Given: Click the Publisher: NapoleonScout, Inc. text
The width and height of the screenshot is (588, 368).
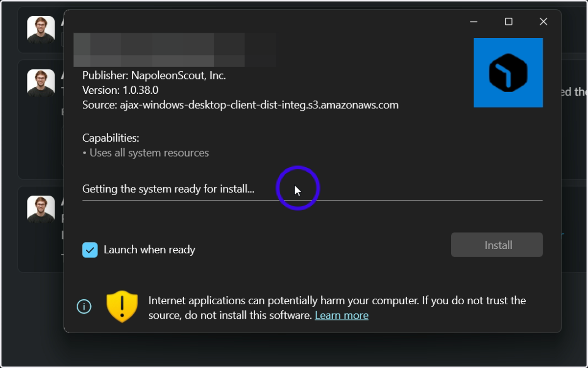Looking at the screenshot, I should coord(154,76).
